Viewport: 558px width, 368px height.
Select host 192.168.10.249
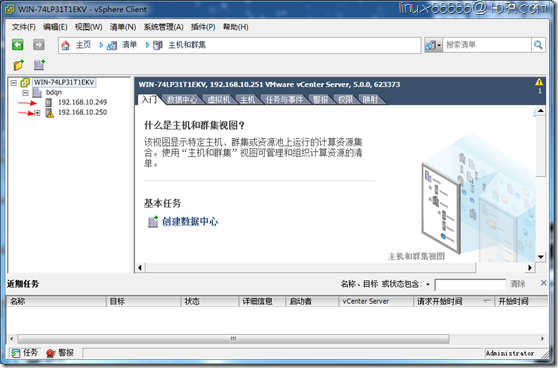[x=82, y=102]
